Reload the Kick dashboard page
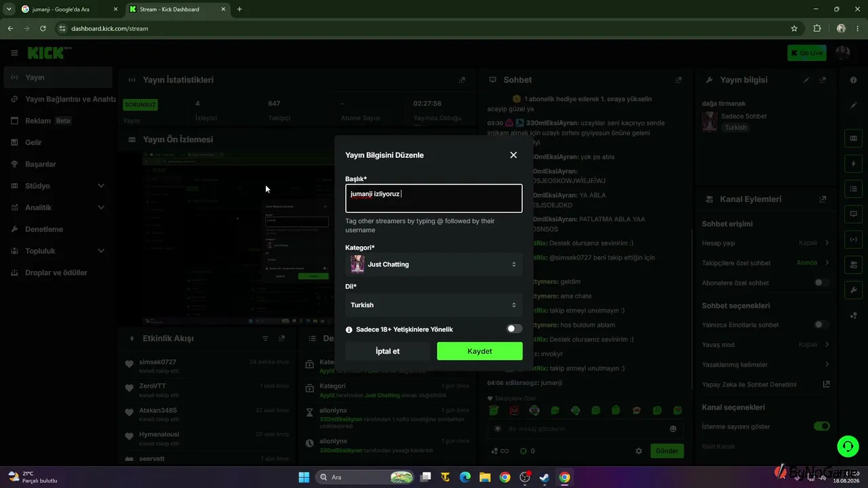This screenshot has height=488, width=868. pos(43,28)
